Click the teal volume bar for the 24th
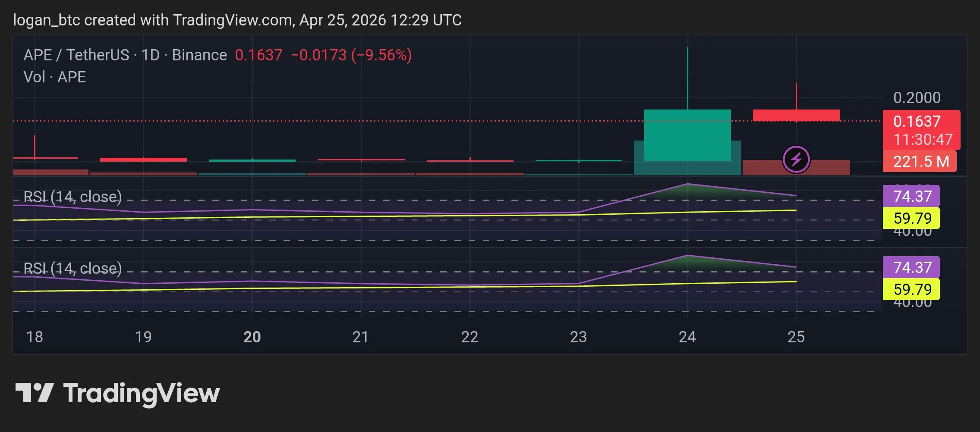The image size is (980, 432). [687, 168]
